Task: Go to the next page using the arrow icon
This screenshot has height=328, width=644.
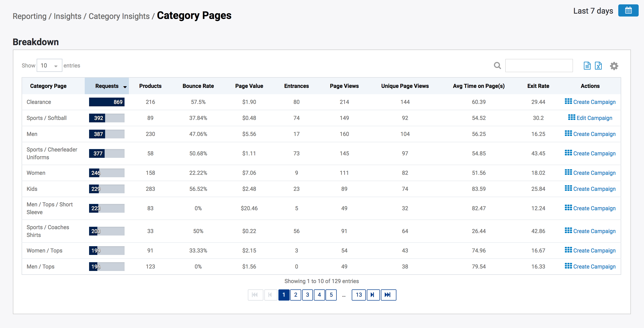Action: click(x=373, y=295)
